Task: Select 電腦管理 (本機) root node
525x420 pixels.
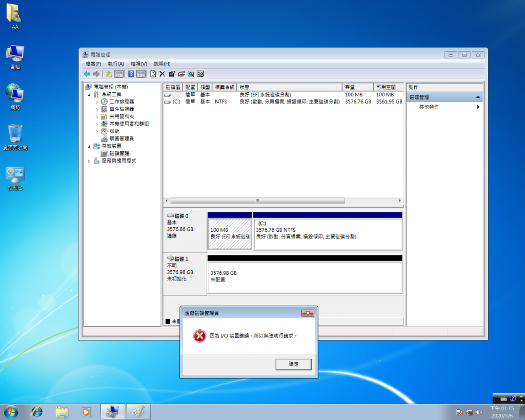Action: (111, 87)
